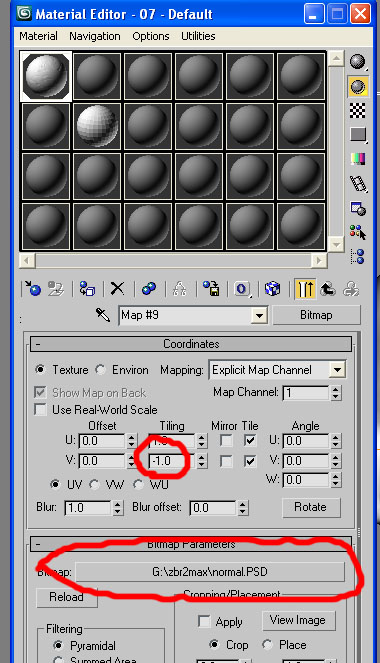Select the WU radio button
The image size is (380, 663).
138,484
